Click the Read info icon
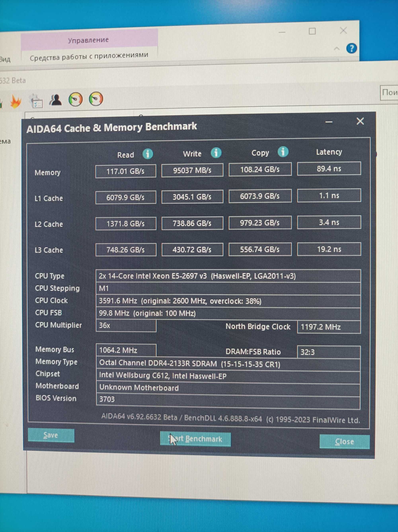This screenshot has height=532, width=398. pos(148,154)
